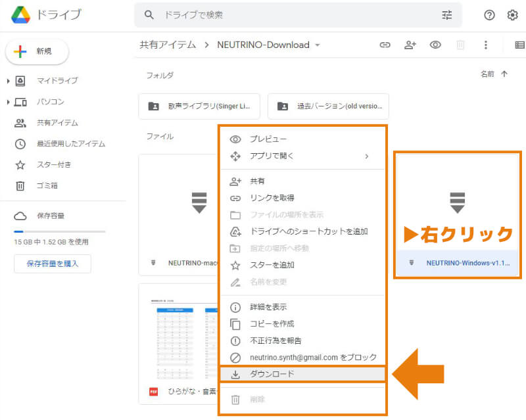The width and height of the screenshot is (526, 420).
Task: Open アプリで開く submenu
Action: 302,156
